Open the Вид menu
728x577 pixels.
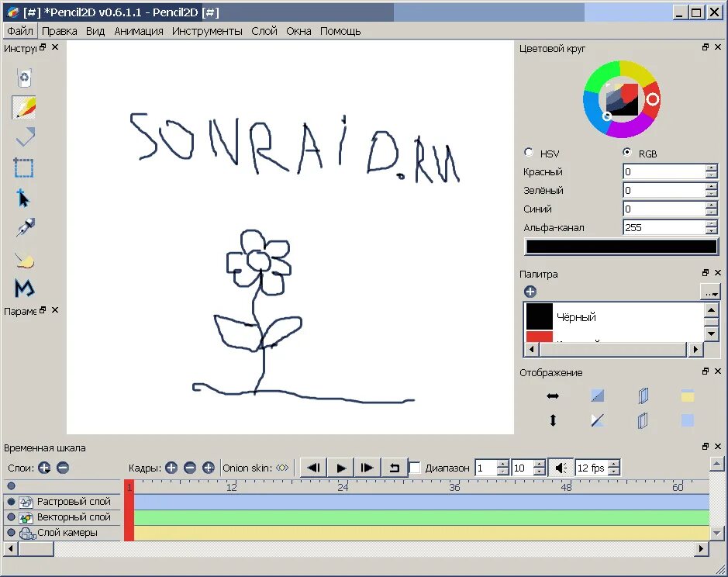click(x=95, y=31)
